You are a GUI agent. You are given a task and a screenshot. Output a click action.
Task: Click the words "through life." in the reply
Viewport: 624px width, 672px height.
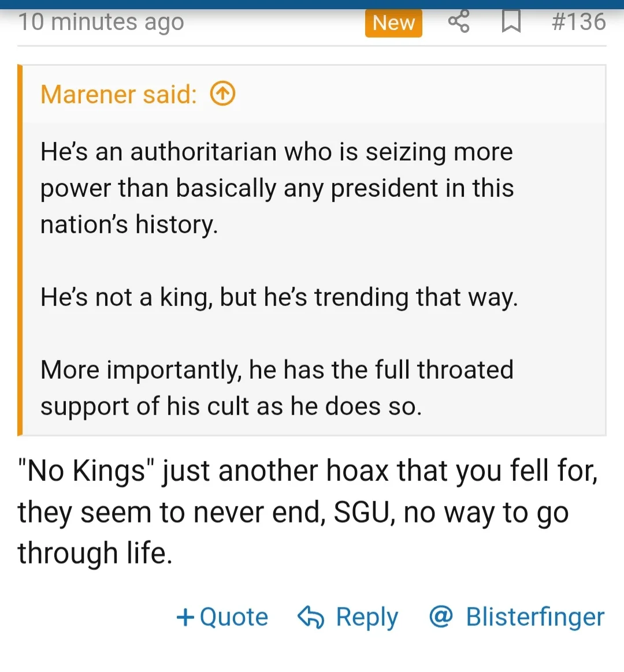coord(95,553)
